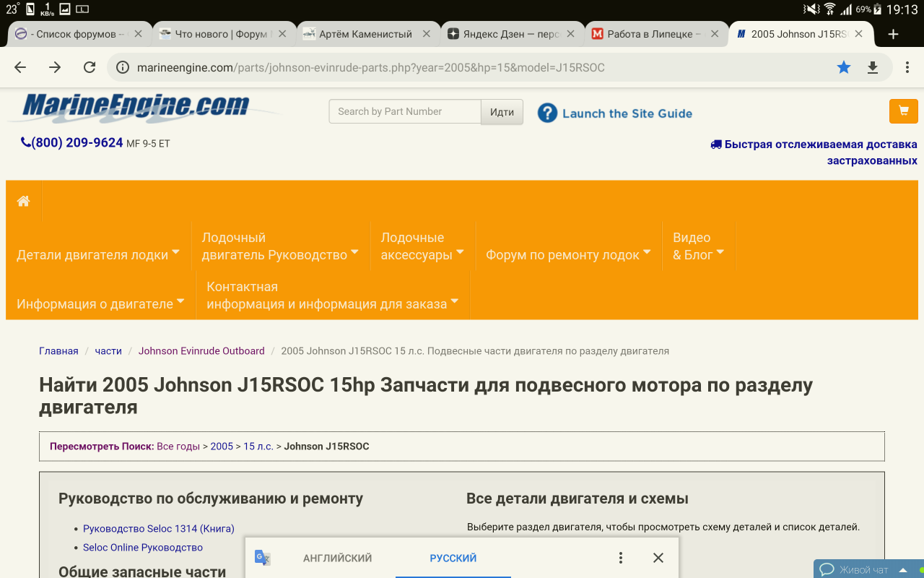This screenshot has width=924, height=578.
Task: Click the download icon in address bar
Action: click(873, 67)
